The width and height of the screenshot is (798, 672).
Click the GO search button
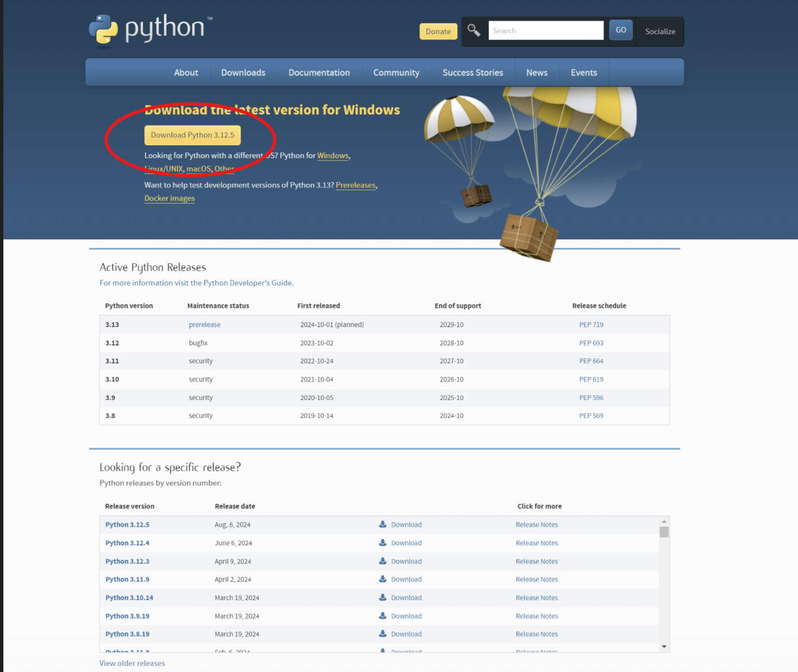coord(621,30)
